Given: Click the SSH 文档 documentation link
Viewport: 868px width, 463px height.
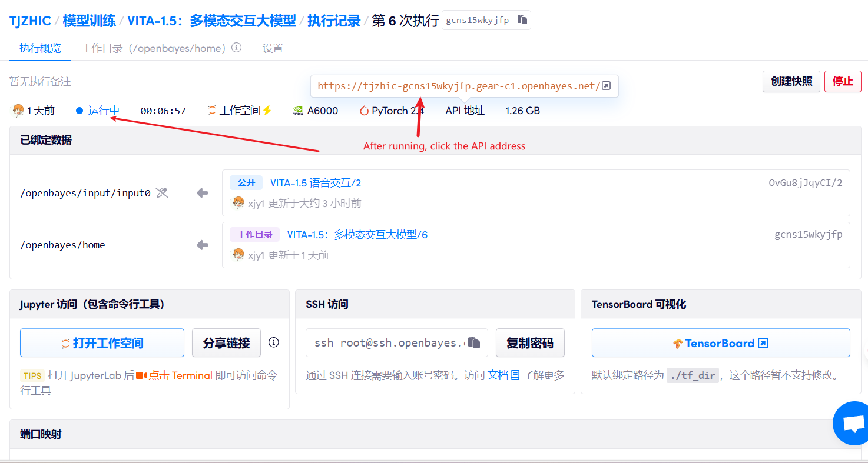Looking at the screenshot, I should [x=498, y=375].
